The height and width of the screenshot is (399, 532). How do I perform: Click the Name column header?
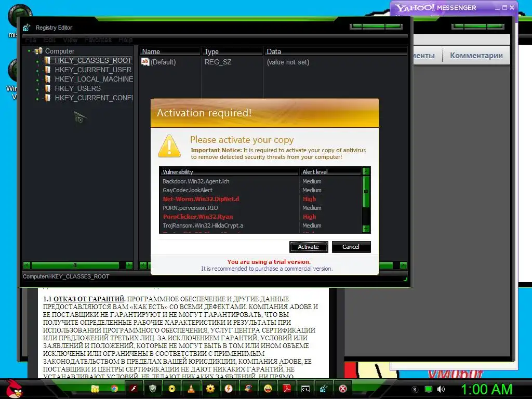click(x=170, y=51)
